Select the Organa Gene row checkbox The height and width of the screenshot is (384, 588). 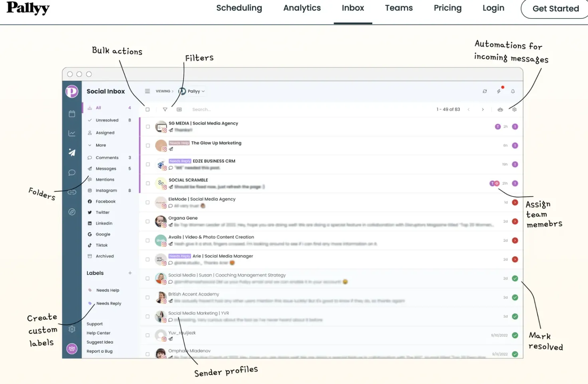[x=148, y=222]
